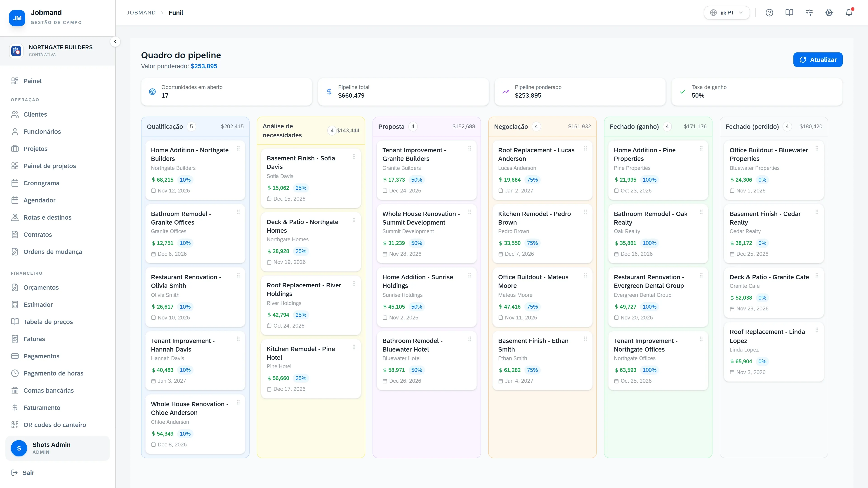The height and width of the screenshot is (488, 868).
Task: Open the notifications bell
Action: pos(849,13)
